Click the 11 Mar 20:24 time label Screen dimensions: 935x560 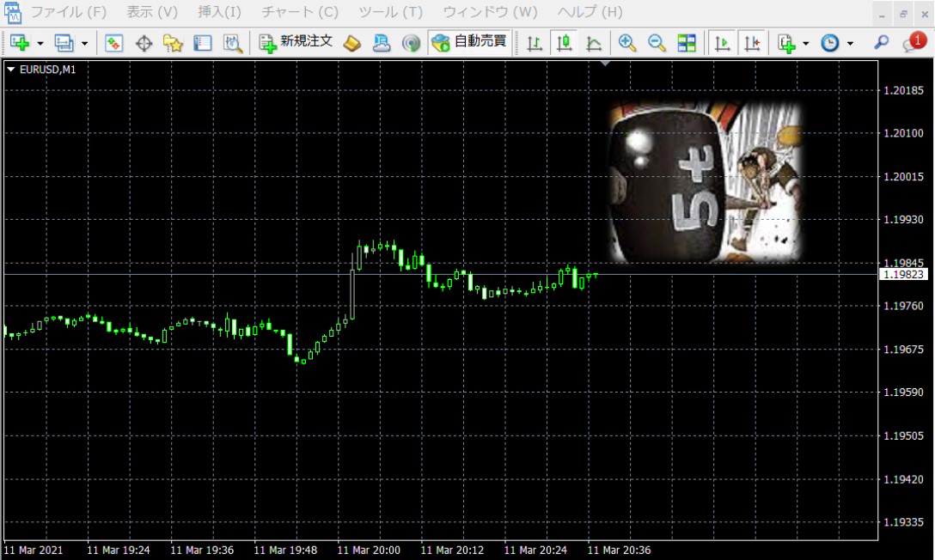point(535,551)
